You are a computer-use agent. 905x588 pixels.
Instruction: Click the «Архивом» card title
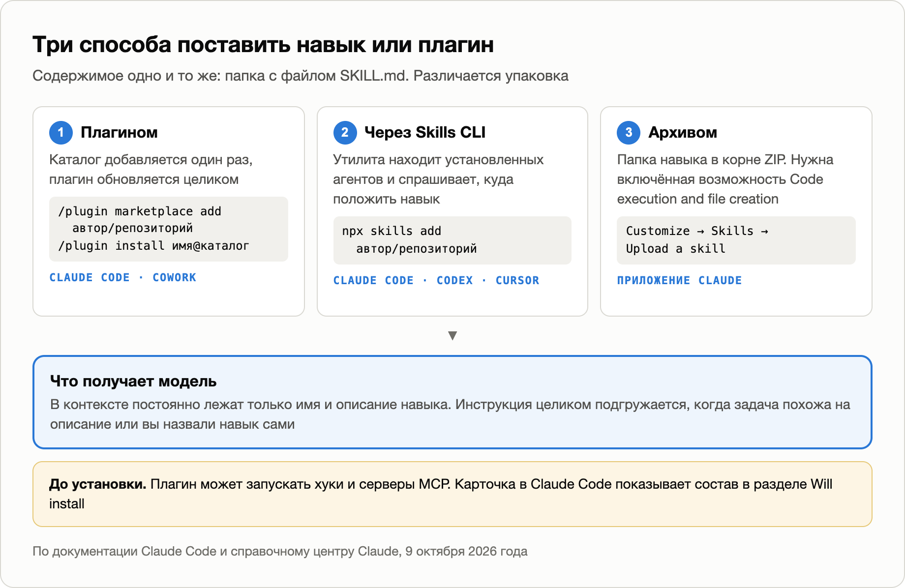683,132
